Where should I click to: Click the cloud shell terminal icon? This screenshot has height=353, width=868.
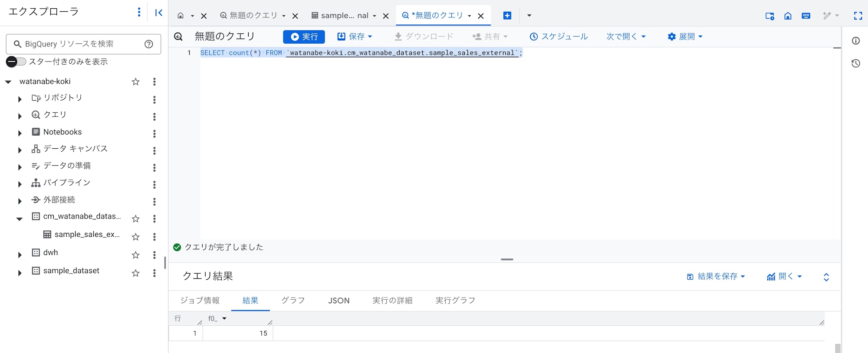770,16
